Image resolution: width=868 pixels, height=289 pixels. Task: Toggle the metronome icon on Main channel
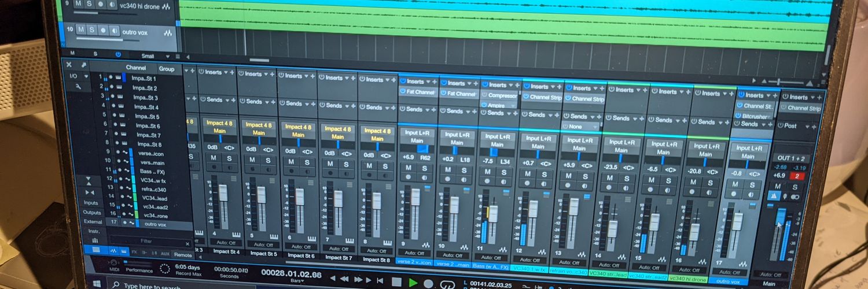coord(773,197)
